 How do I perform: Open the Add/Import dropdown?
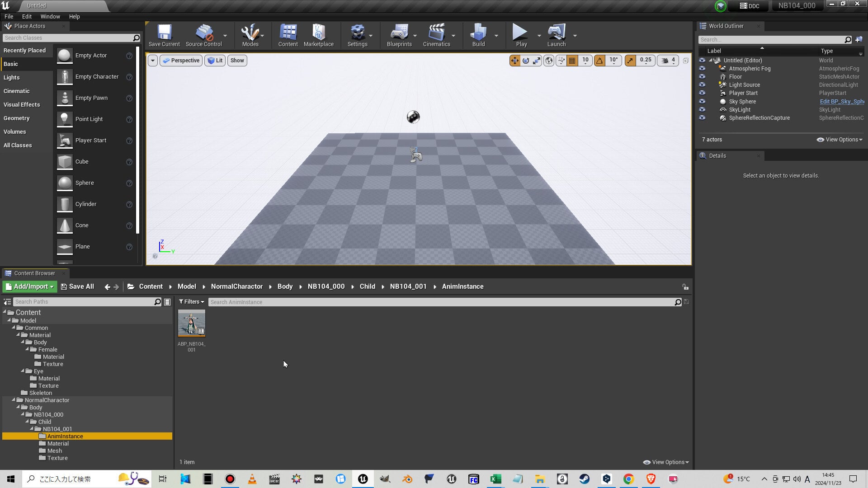[29, 286]
